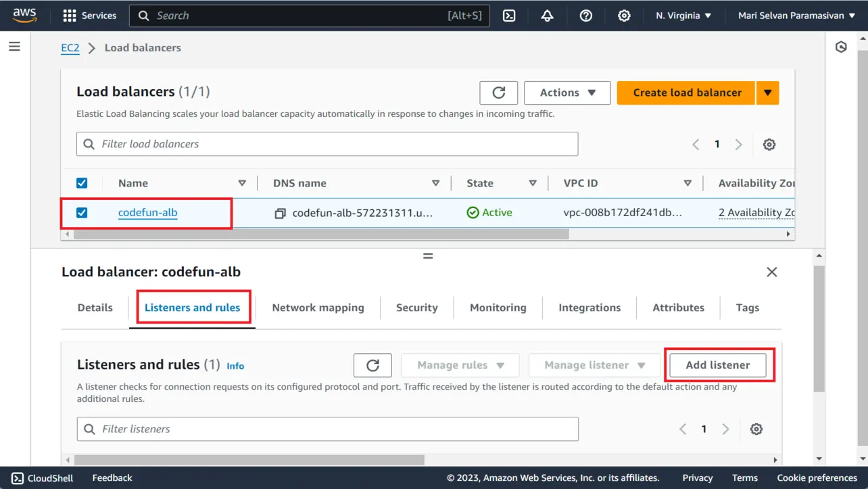Open the Terms link in footer
Viewport: 868px width, 489px height.
[x=745, y=478]
